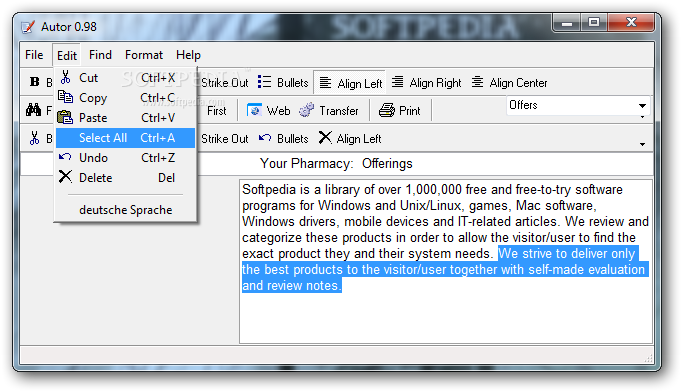Switch language via deutsche Sprache entry

pyautogui.click(x=125, y=210)
